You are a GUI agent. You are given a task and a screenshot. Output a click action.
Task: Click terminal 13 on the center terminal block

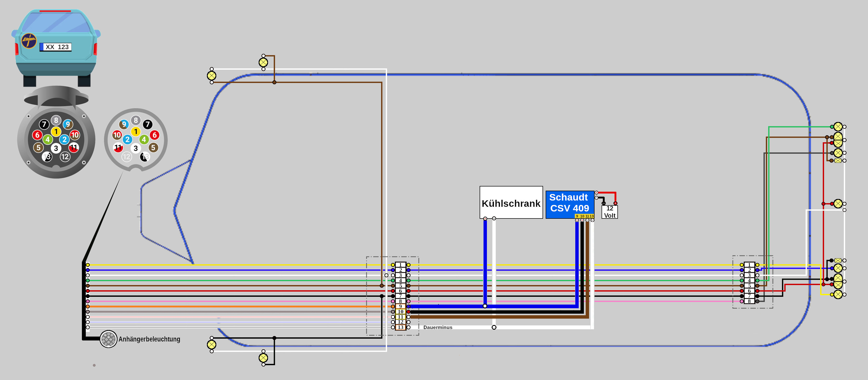pos(400,327)
